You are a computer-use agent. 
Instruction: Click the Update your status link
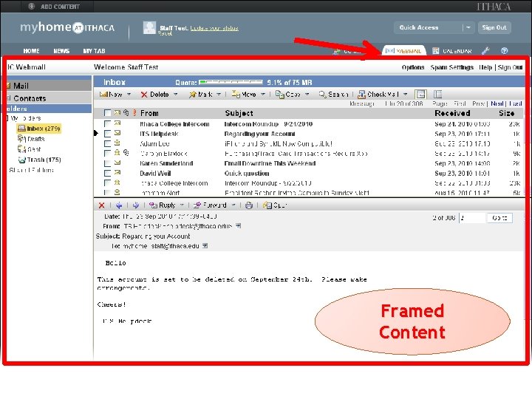point(214,28)
